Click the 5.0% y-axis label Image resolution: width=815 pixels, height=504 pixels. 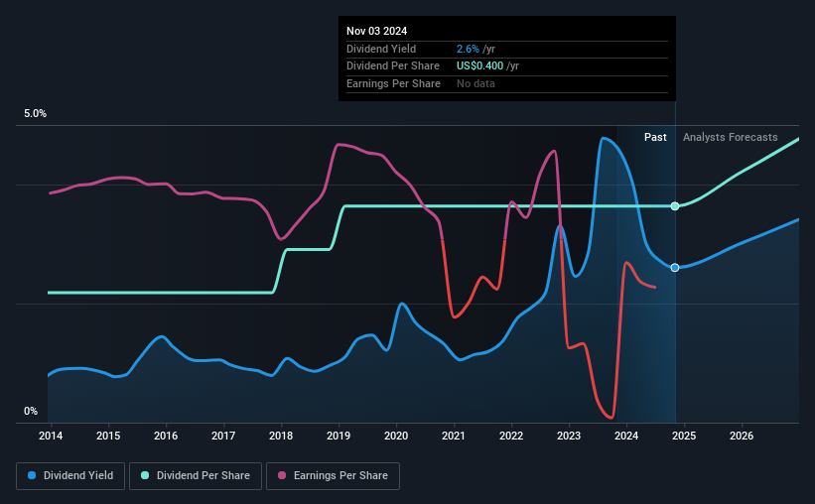[35, 114]
